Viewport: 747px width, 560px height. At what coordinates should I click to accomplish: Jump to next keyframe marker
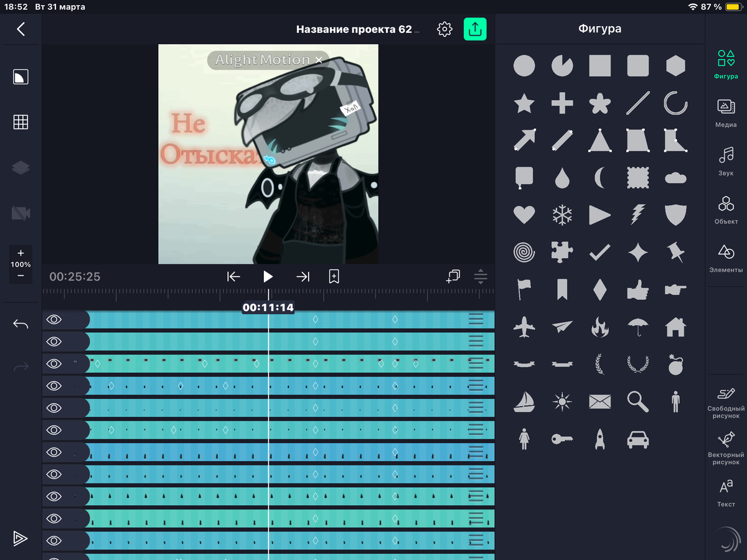[x=303, y=276]
